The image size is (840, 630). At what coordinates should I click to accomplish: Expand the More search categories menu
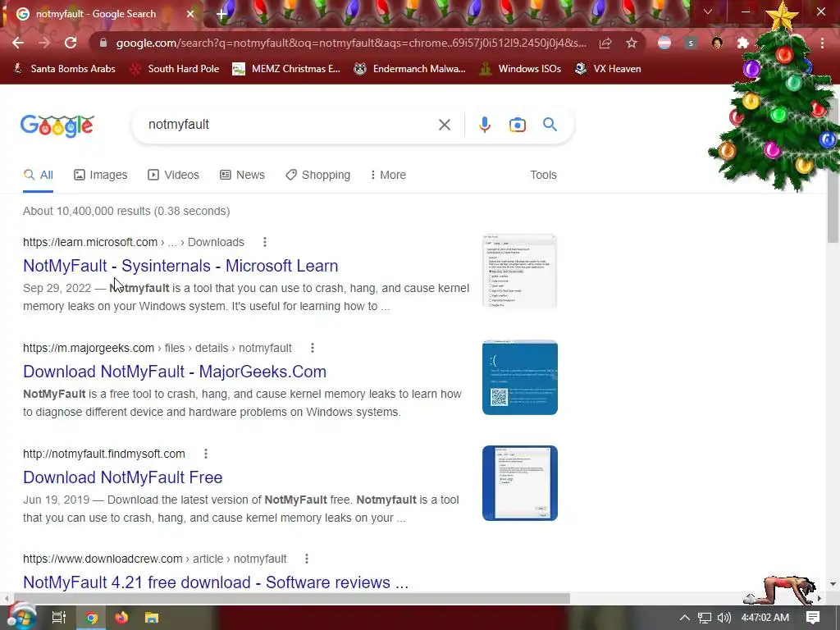click(x=388, y=176)
